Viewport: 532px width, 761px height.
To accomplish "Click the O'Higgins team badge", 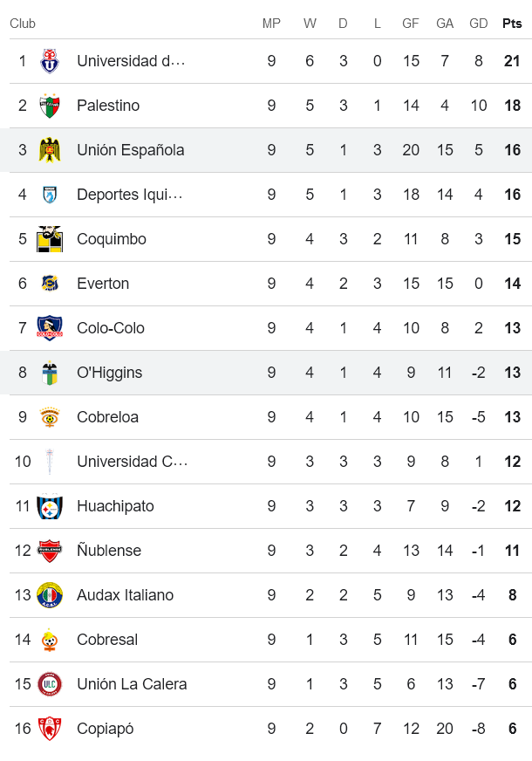I will click(50, 373).
